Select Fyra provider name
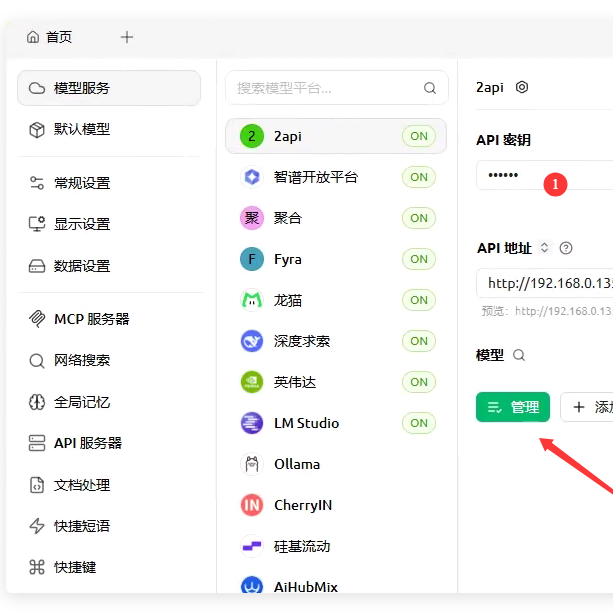The width and height of the screenshot is (613, 613). click(x=288, y=259)
